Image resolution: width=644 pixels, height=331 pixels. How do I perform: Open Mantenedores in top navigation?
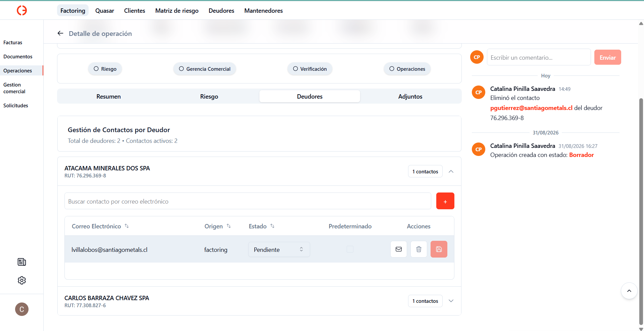pyautogui.click(x=263, y=10)
